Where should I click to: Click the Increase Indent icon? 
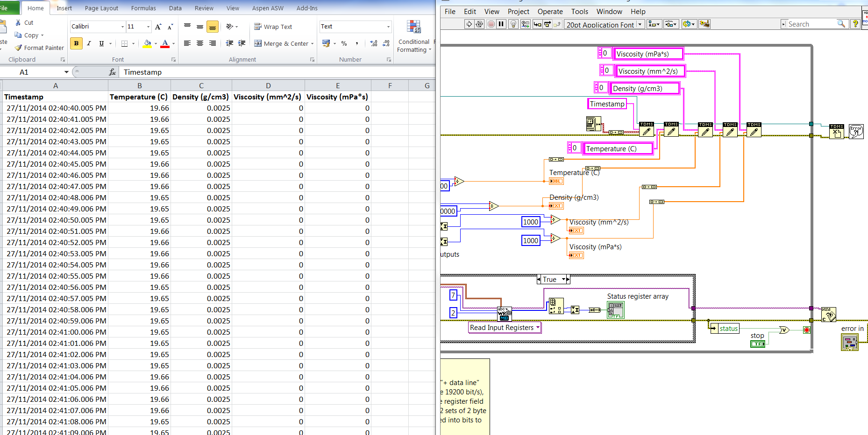tap(242, 43)
